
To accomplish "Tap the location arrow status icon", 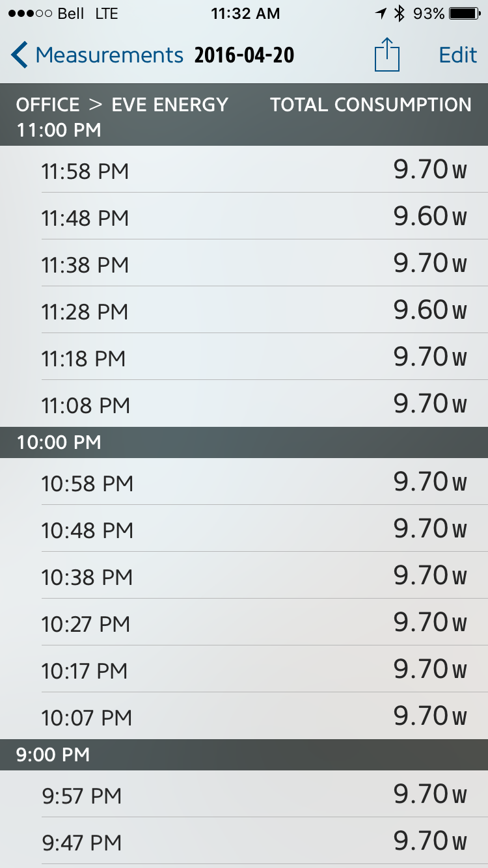I will [x=381, y=14].
